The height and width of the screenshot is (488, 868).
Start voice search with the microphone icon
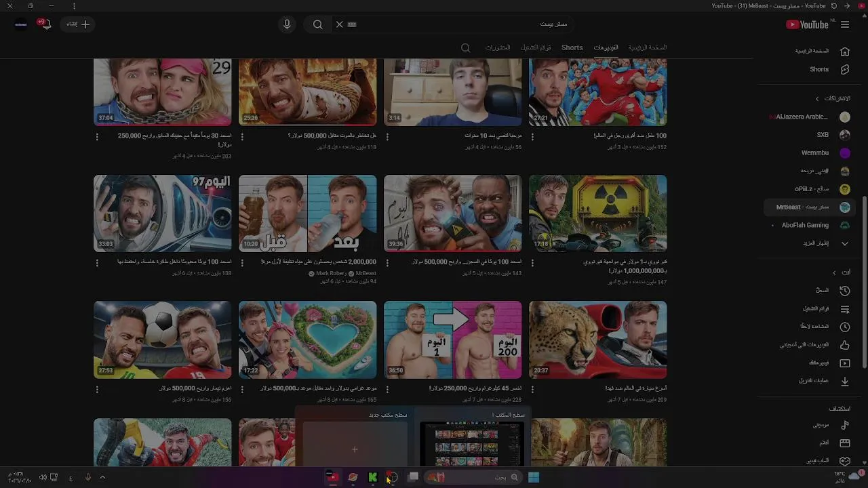[287, 24]
